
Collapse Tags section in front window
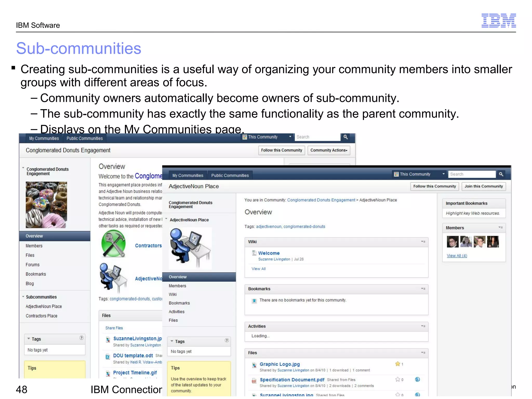tap(172, 341)
